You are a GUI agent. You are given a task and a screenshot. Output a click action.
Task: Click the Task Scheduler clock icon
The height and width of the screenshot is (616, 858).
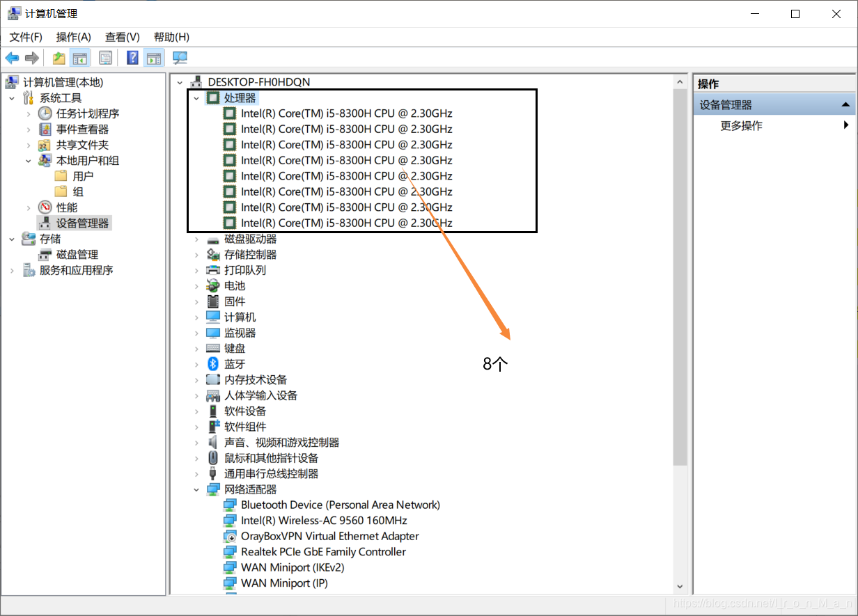click(x=45, y=113)
